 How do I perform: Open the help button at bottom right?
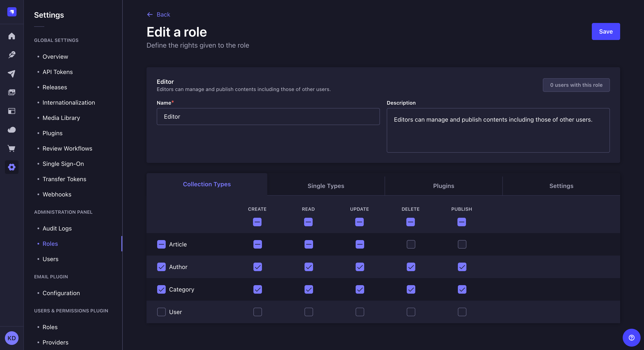631,337
